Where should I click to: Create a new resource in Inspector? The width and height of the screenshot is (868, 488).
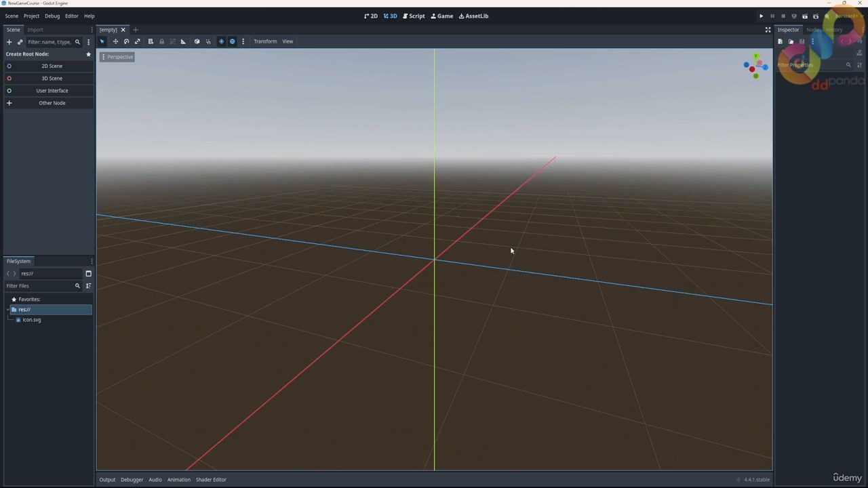(780, 42)
